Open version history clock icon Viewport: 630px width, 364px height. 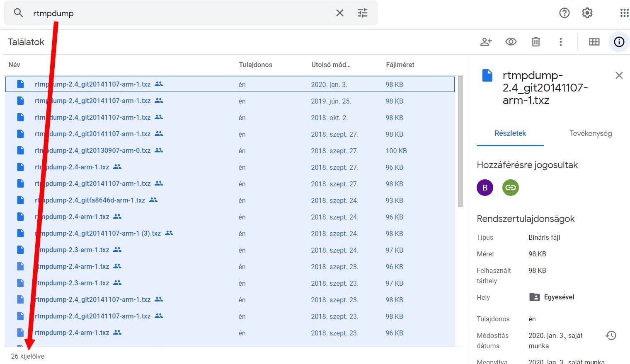[611, 335]
